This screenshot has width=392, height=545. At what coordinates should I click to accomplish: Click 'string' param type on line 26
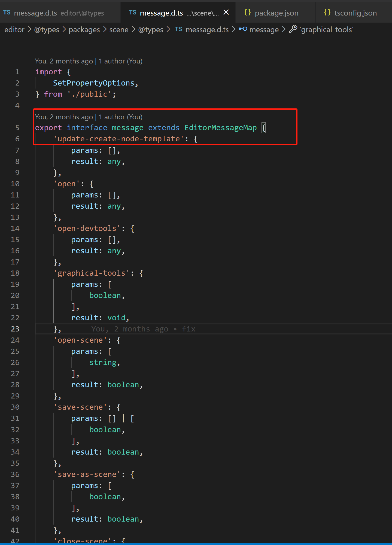tap(103, 363)
